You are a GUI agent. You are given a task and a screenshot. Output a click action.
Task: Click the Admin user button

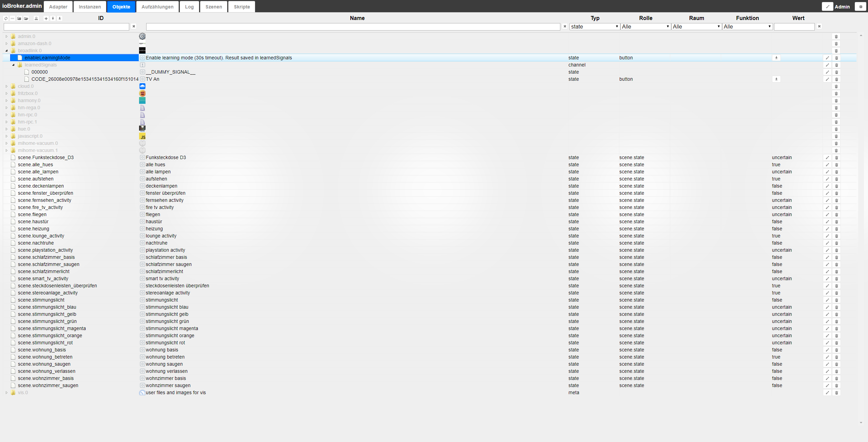[842, 7]
